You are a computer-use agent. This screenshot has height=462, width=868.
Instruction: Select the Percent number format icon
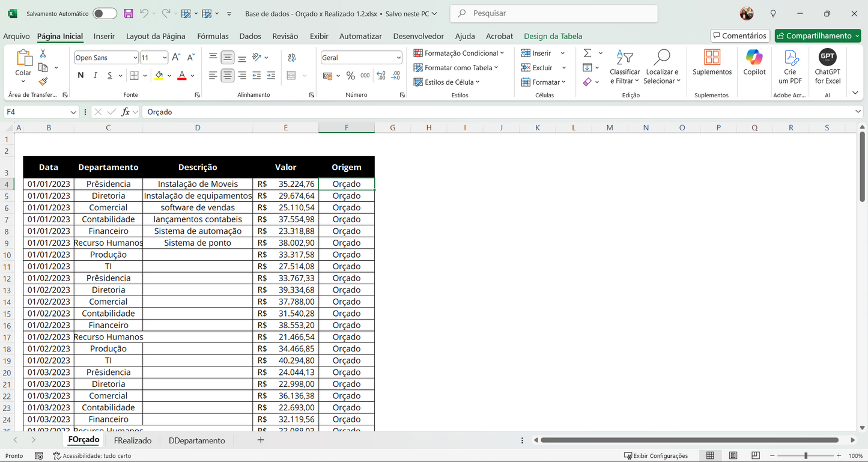[x=350, y=75]
